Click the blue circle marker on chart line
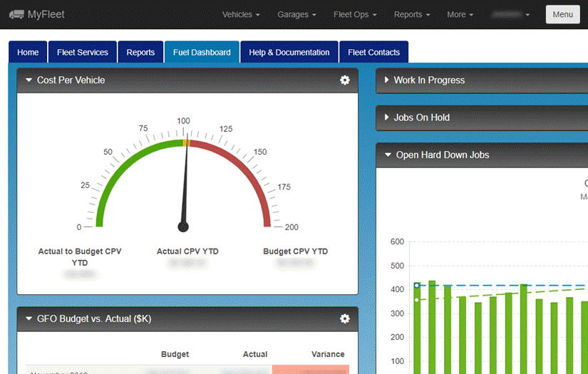Screen dimensions: 588x374 pyautogui.click(x=417, y=286)
